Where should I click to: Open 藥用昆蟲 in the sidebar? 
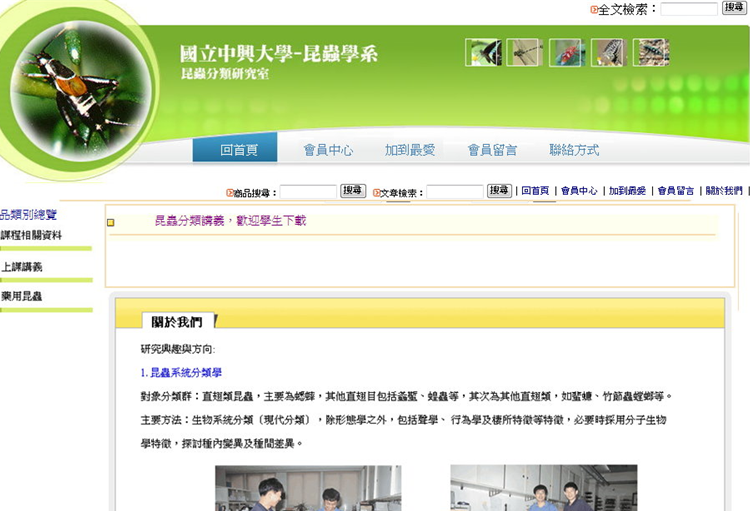click(22, 296)
